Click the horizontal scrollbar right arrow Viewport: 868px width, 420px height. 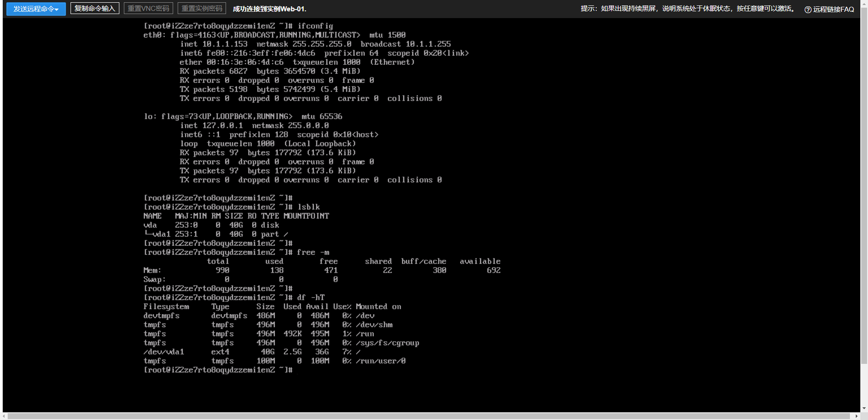click(856, 416)
